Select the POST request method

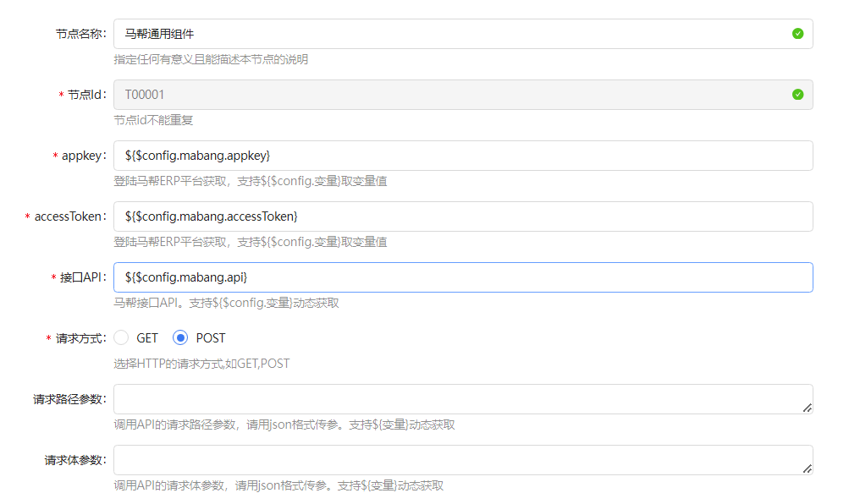[180, 338]
